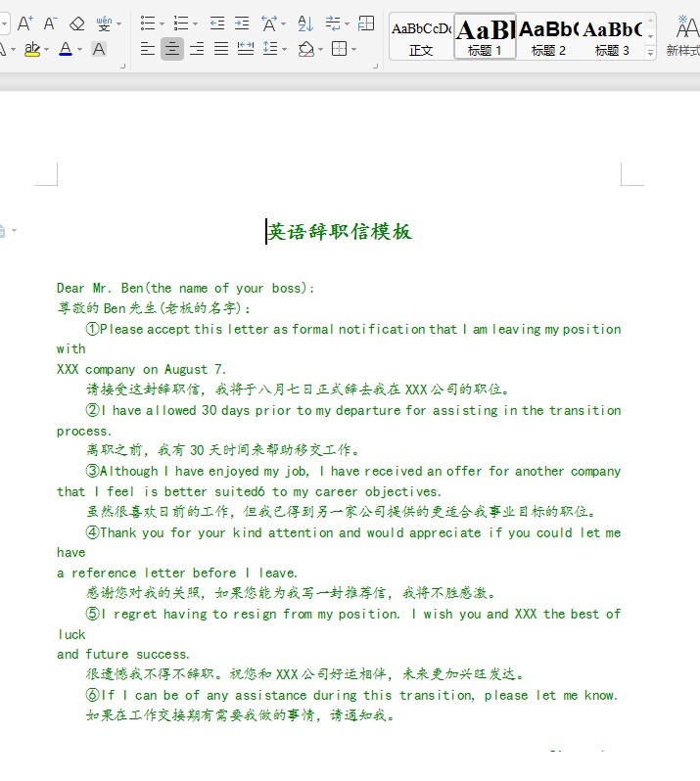Image resolution: width=700 pixels, height=781 pixels.
Task: Open paragraph settings dialog launcher
Action: [x=376, y=66]
